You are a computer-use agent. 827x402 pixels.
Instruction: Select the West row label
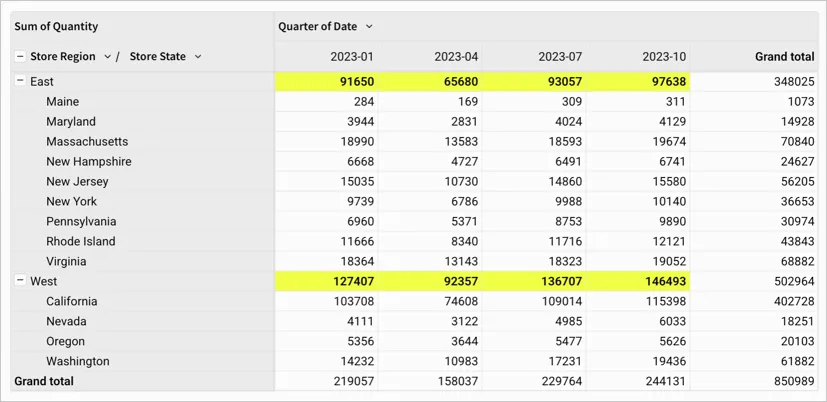[43, 281]
